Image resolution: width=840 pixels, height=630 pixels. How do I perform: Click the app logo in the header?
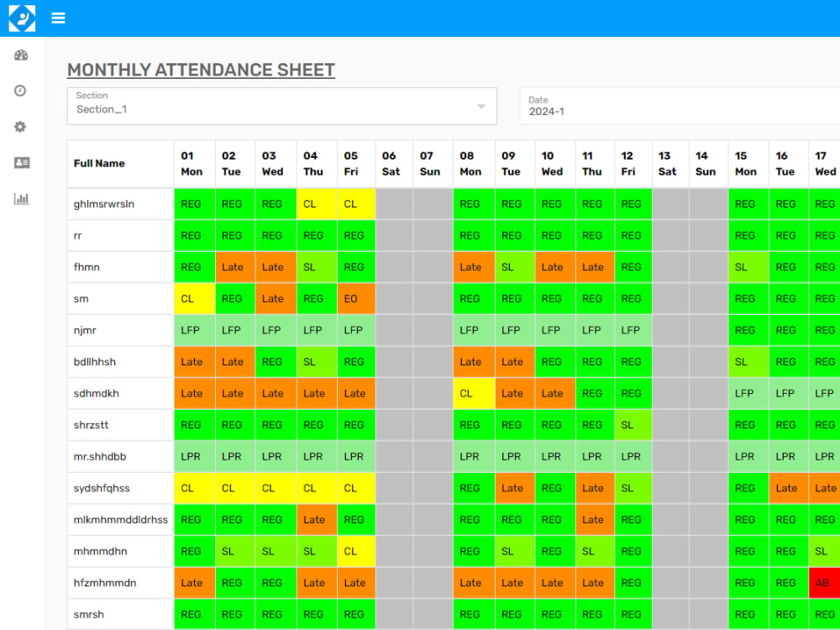(x=22, y=18)
